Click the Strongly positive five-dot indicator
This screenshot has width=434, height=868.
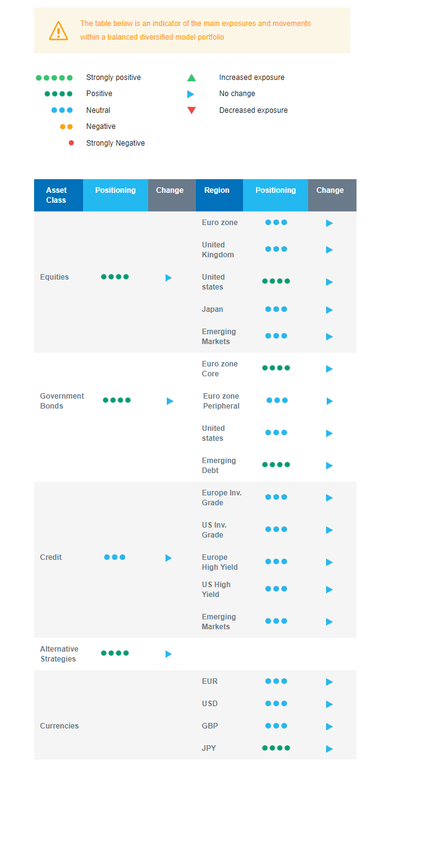point(54,78)
